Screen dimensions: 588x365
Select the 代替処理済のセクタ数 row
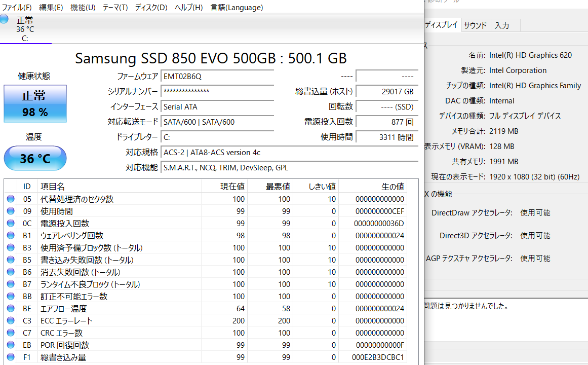(x=206, y=199)
